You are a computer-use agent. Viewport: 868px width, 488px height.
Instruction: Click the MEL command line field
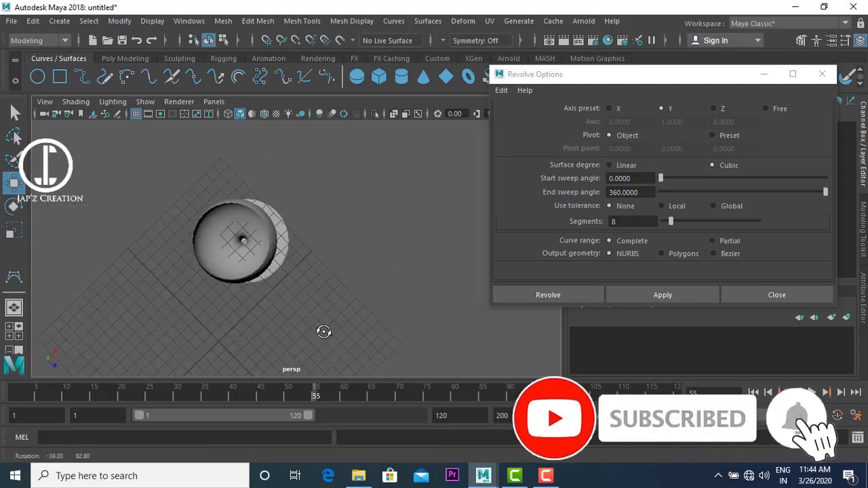point(184,438)
